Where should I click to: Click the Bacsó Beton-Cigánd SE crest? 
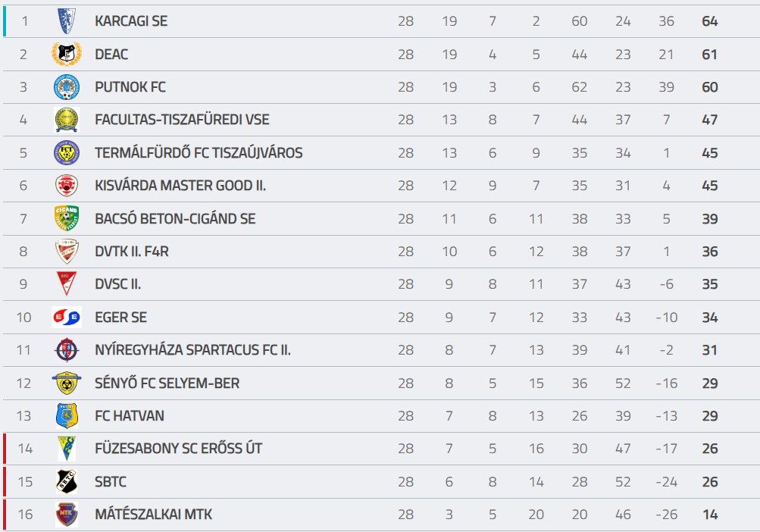(67, 218)
